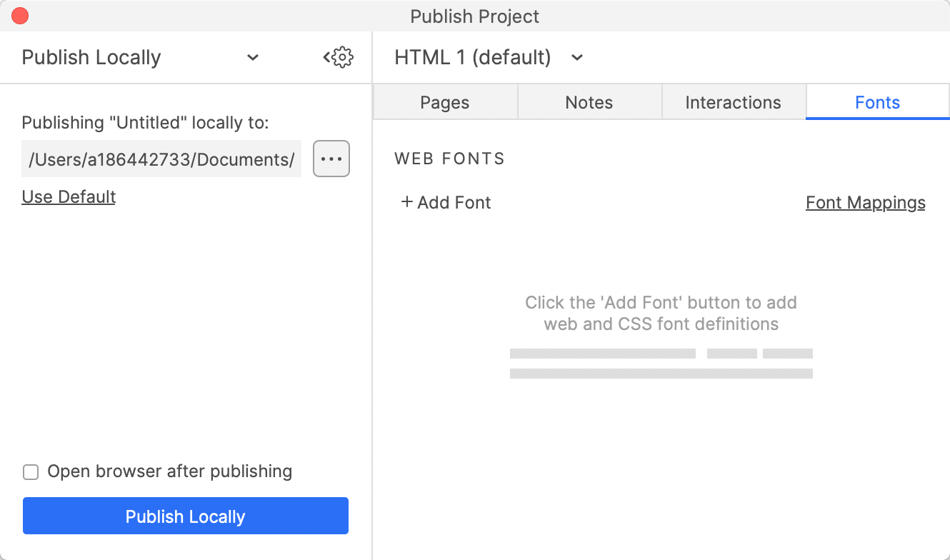Screen dimensions: 950x560
Task: Click the Publish Project title bar
Action: point(474,16)
